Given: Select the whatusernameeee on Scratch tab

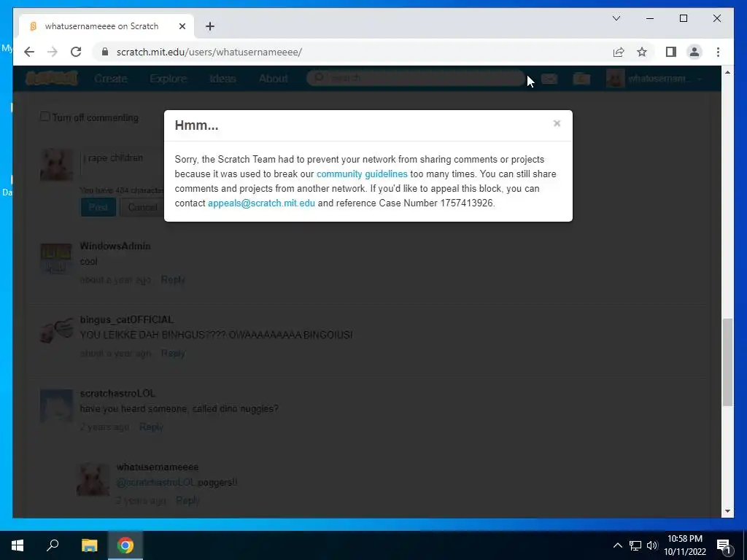Looking at the screenshot, I should [x=107, y=26].
